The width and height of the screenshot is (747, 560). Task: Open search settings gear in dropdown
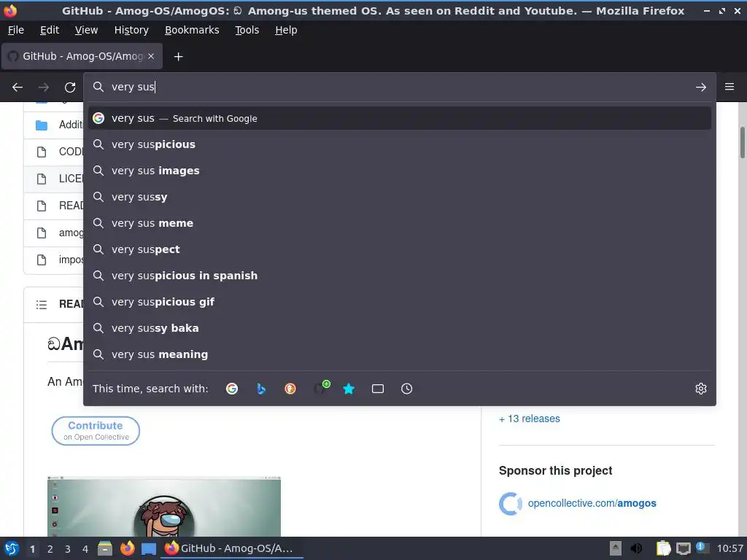(x=701, y=389)
